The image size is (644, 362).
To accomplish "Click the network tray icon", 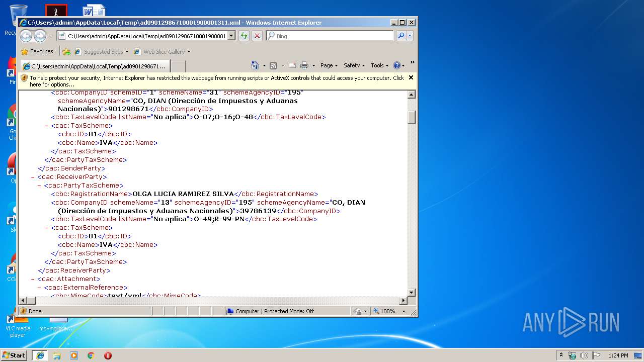I will tap(572, 355).
